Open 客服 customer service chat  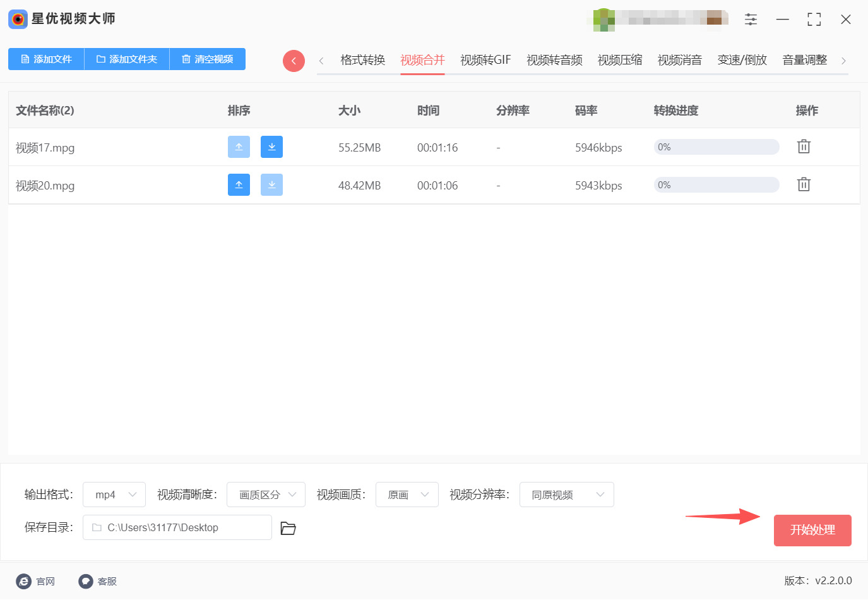pyautogui.click(x=98, y=581)
